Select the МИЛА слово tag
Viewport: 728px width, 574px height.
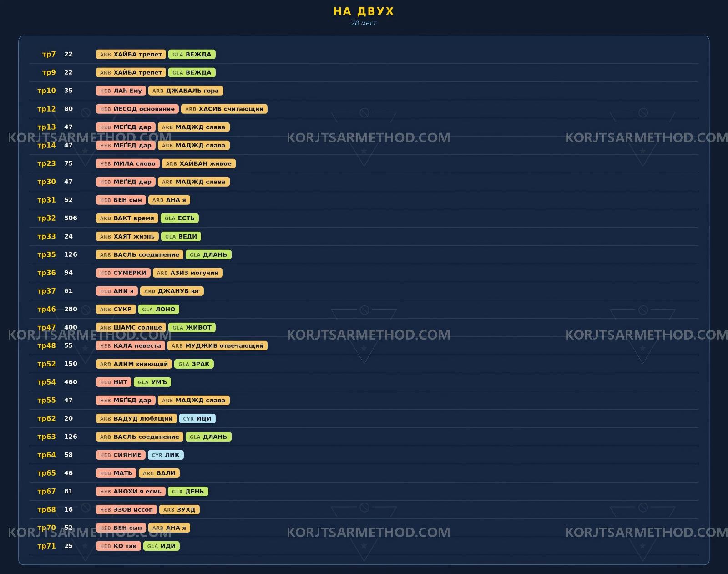point(128,163)
